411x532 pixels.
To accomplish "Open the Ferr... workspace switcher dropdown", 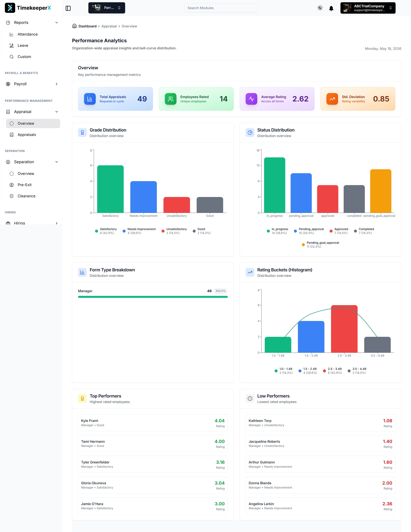I will [x=107, y=8].
